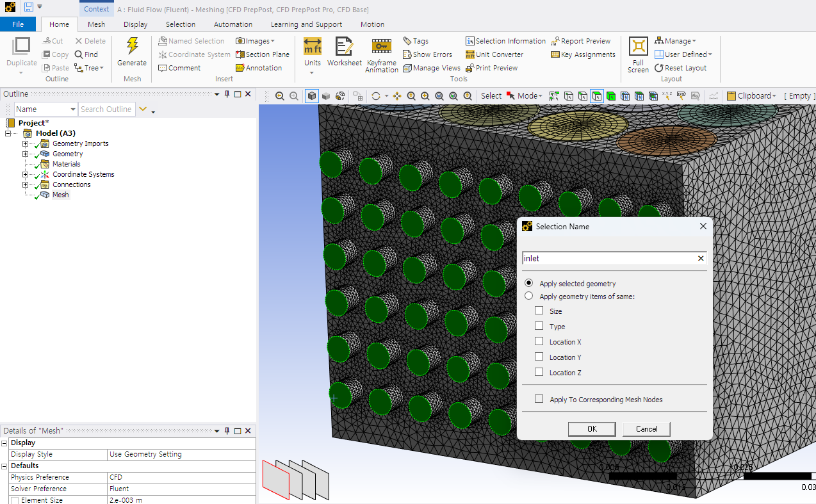The image size is (816, 504).
Task: Check the Type checkbox
Action: [539, 326]
